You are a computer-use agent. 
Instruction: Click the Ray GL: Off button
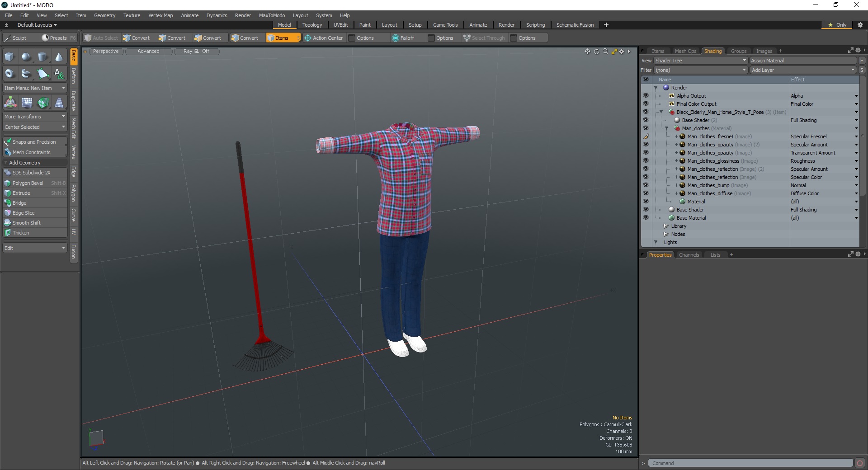point(197,52)
